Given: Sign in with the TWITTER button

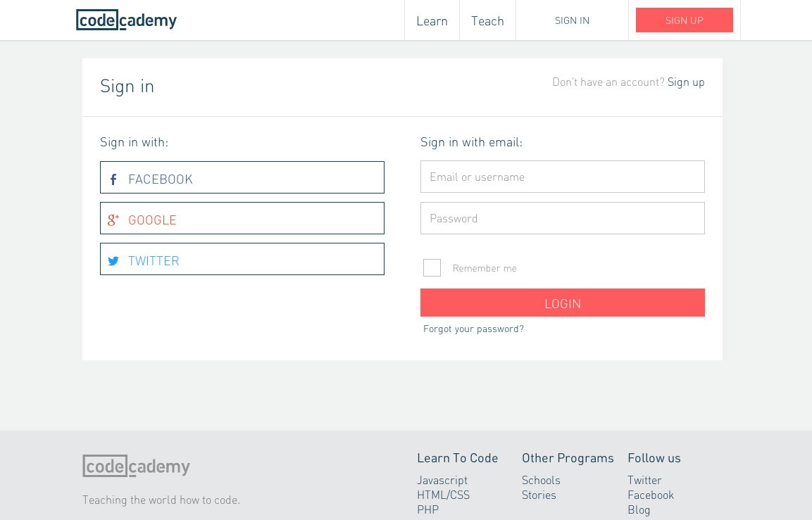Looking at the screenshot, I should (x=242, y=259).
